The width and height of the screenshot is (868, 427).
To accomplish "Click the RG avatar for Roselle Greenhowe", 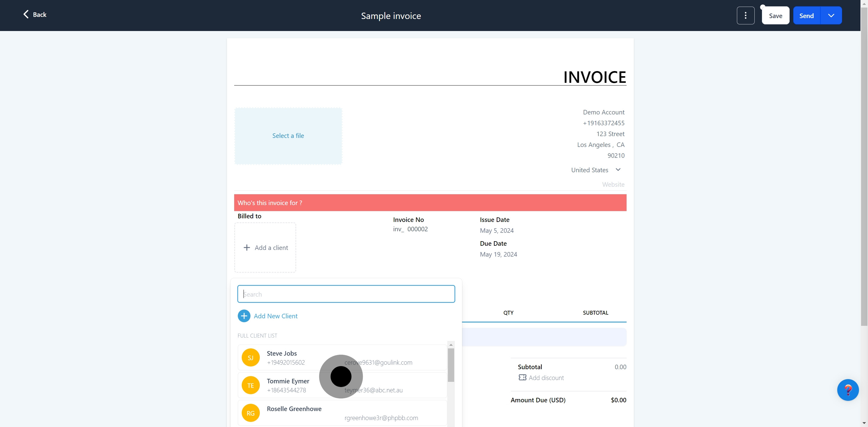I will 250,413.
